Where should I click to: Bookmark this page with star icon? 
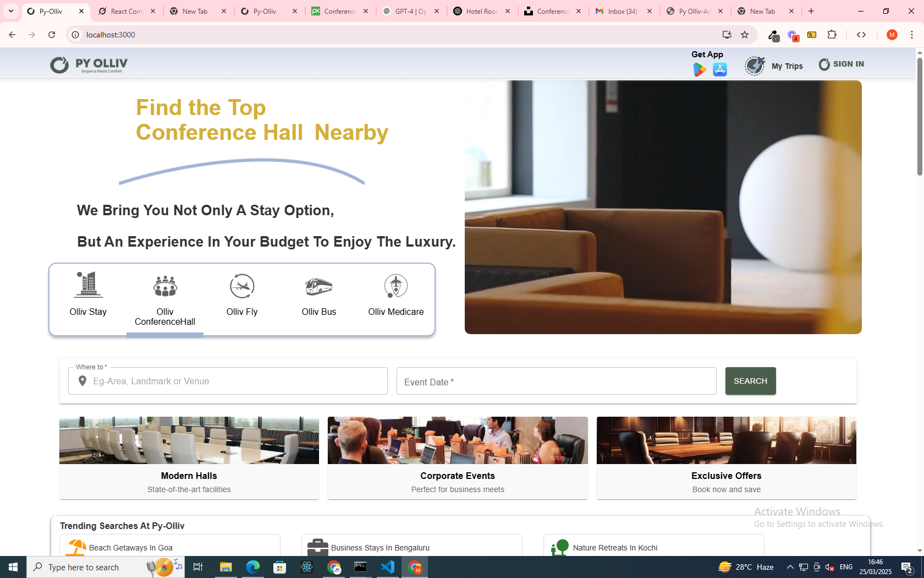click(x=745, y=35)
